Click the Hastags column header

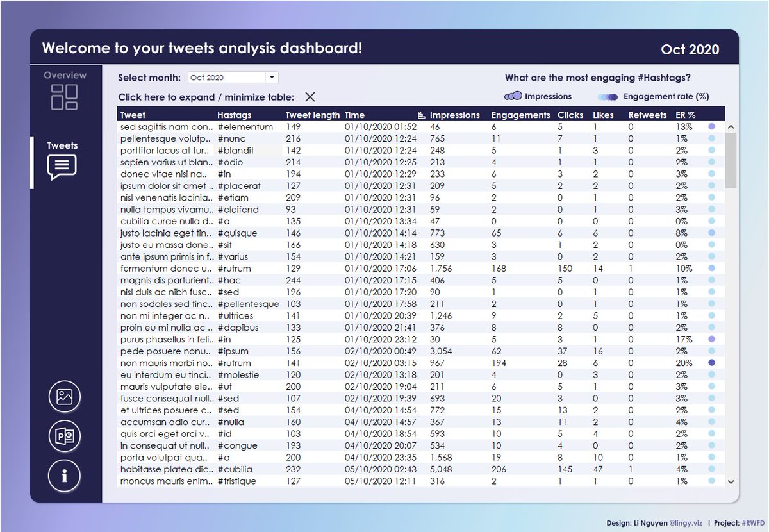pyautogui.click(x=235, y=115)
